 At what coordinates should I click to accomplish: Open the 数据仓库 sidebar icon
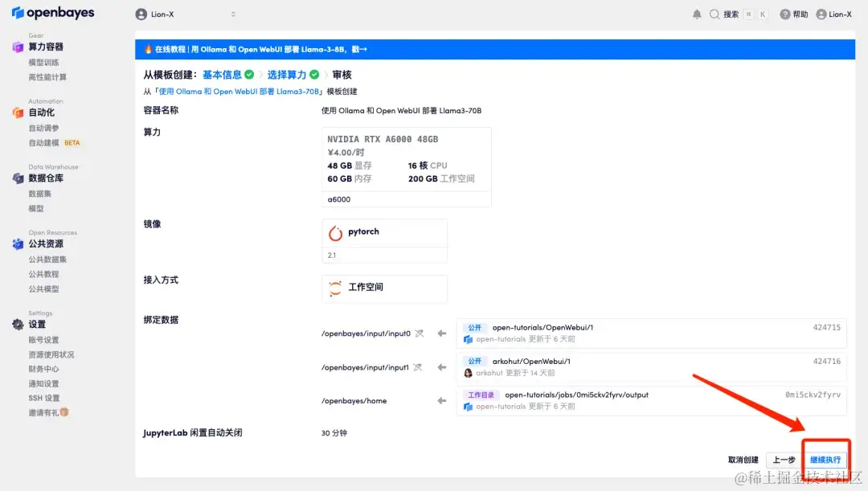(17, 178)
